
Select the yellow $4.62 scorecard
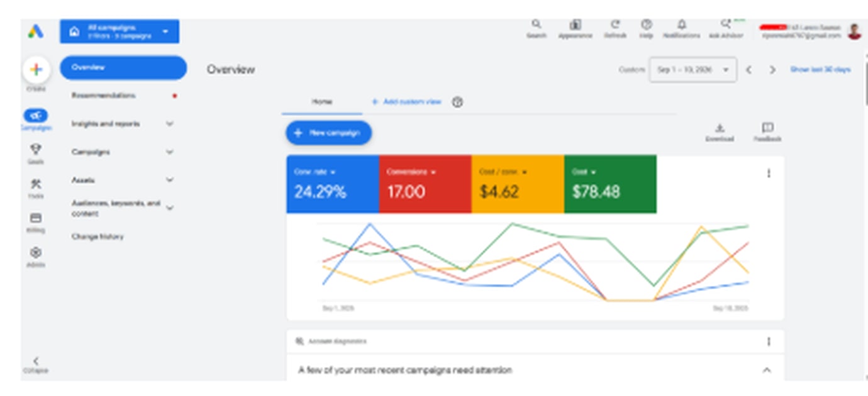[518, 184]
